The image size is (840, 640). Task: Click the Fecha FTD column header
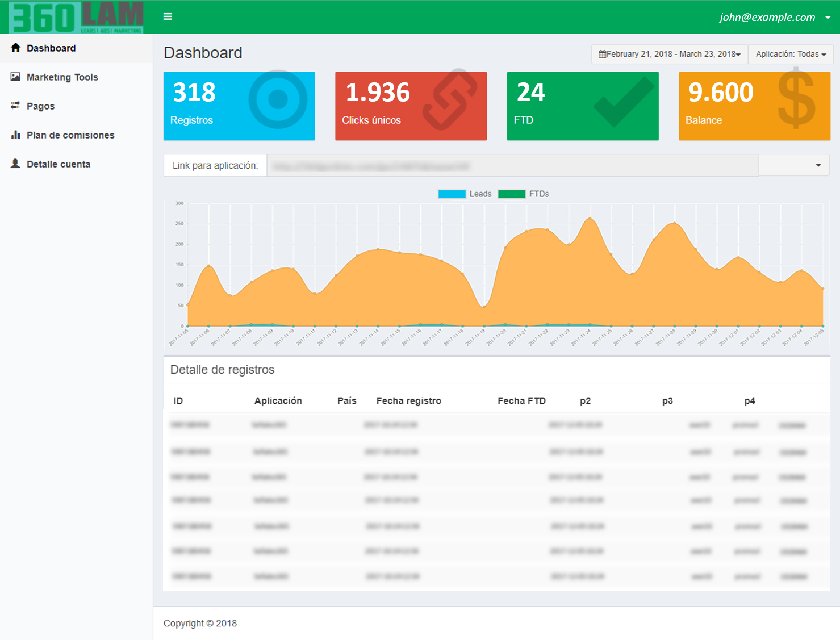click(522, 401)
